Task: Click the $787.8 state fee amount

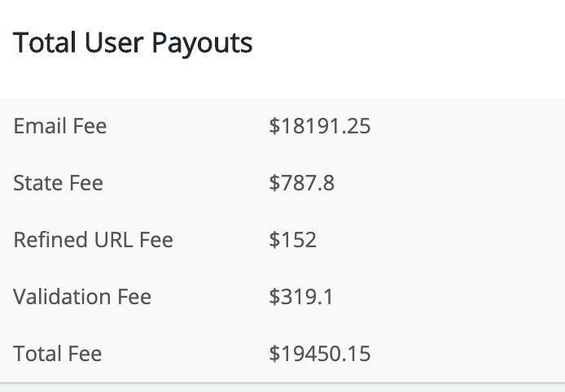Action: pos(301,183)
